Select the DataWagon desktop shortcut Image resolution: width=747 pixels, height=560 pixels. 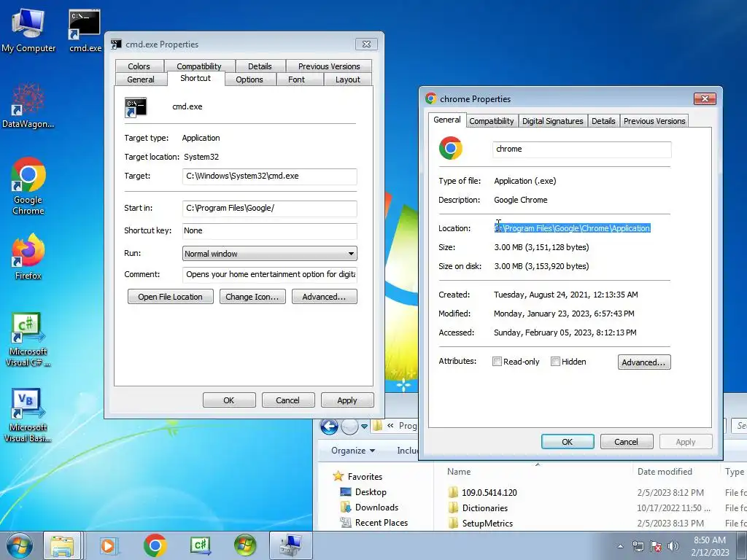pos(28,106)
